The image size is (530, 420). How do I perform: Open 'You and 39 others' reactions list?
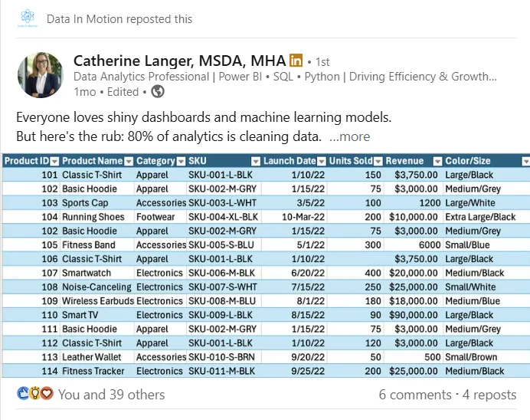point(111,395)
